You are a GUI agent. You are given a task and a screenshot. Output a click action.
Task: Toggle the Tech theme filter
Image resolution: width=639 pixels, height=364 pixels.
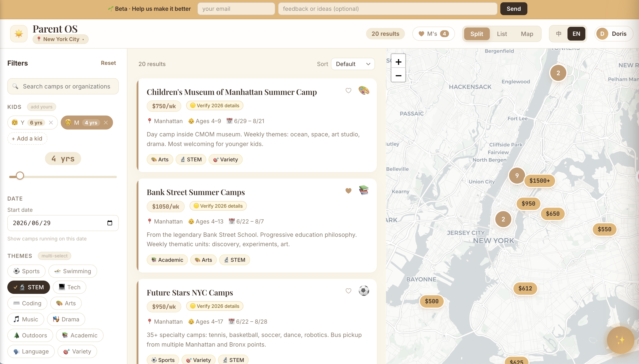click(69, 287)
